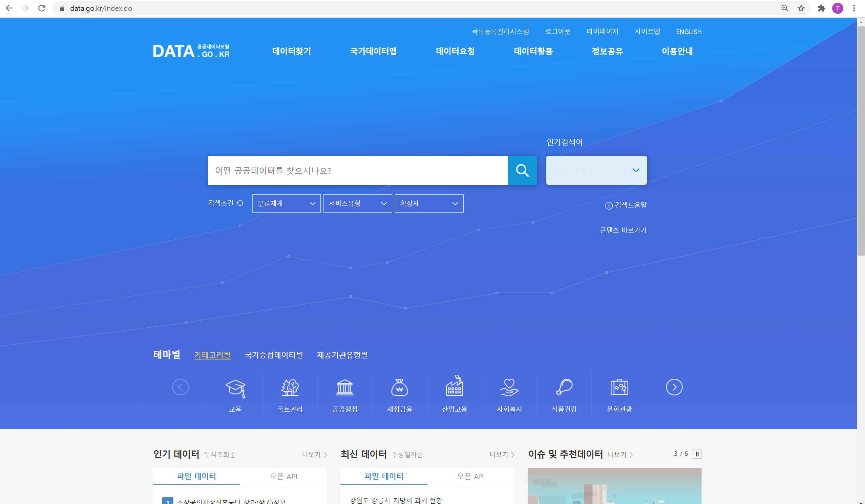Select the 재정금융 money bag icon
865x504 pixels.
pos(400,388)
